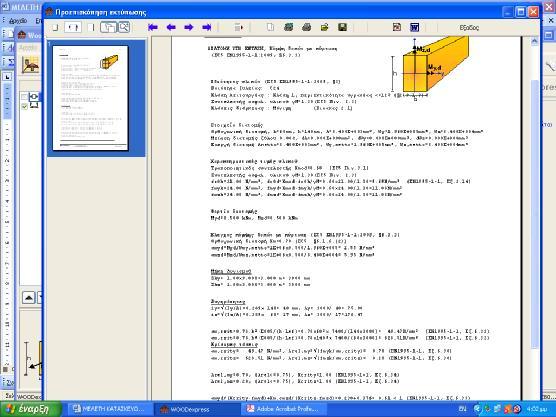The height and width of the screenshot is (417, 556).
Task: Open a saved report via the folder icon
Action: click(x=324, y=27)
